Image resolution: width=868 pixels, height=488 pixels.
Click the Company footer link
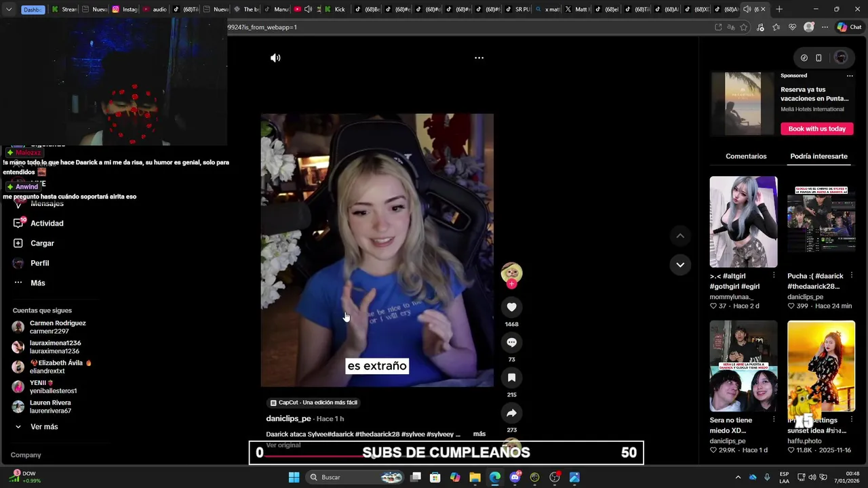(26, 455)
